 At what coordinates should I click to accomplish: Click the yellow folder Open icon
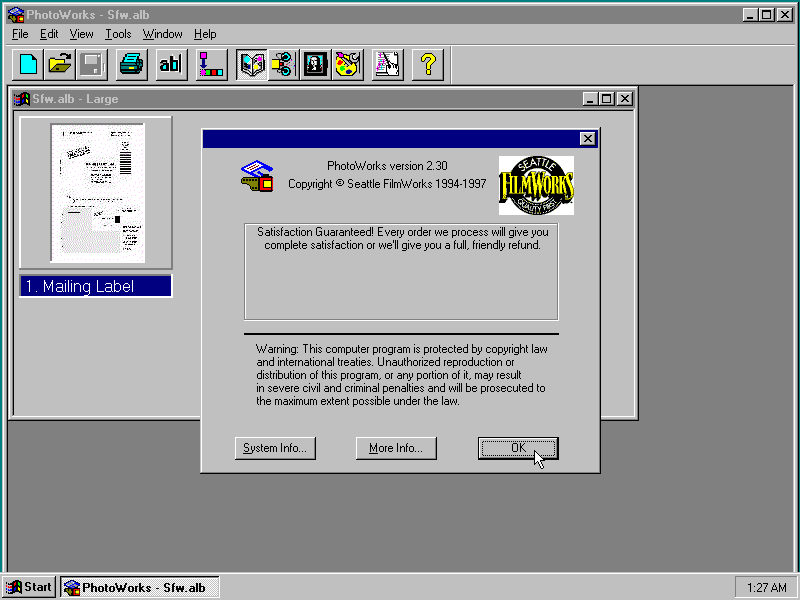(60, 64)
